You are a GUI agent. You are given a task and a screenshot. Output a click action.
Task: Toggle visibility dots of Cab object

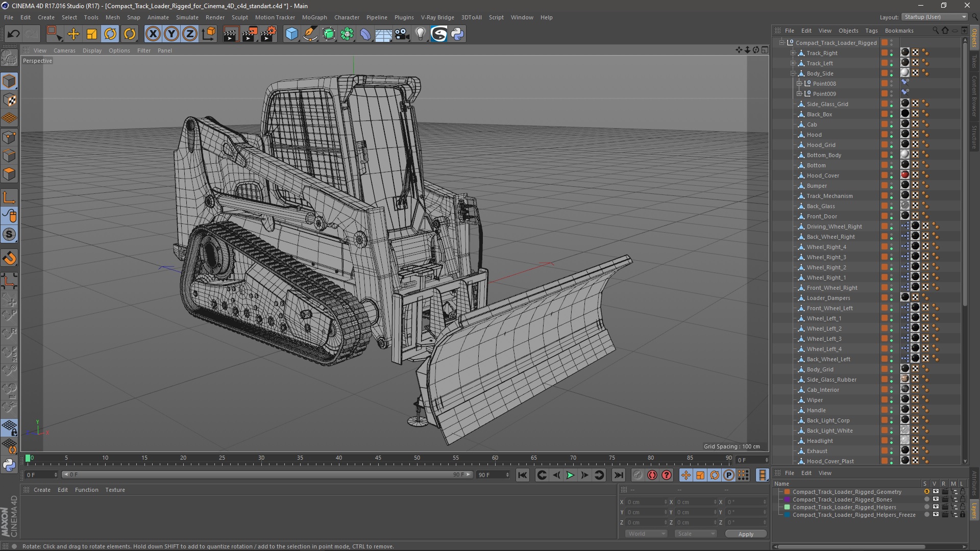tap(892, 124)
